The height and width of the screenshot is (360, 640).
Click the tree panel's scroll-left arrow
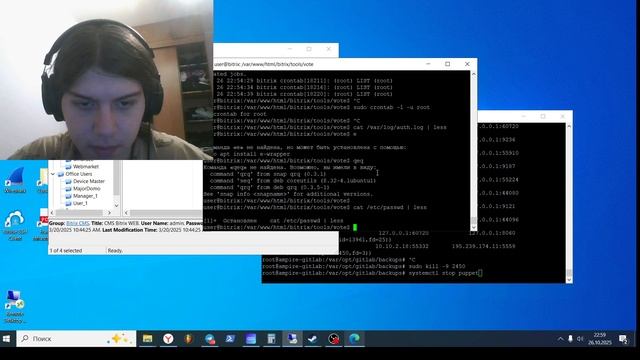(x=52, y=213)
